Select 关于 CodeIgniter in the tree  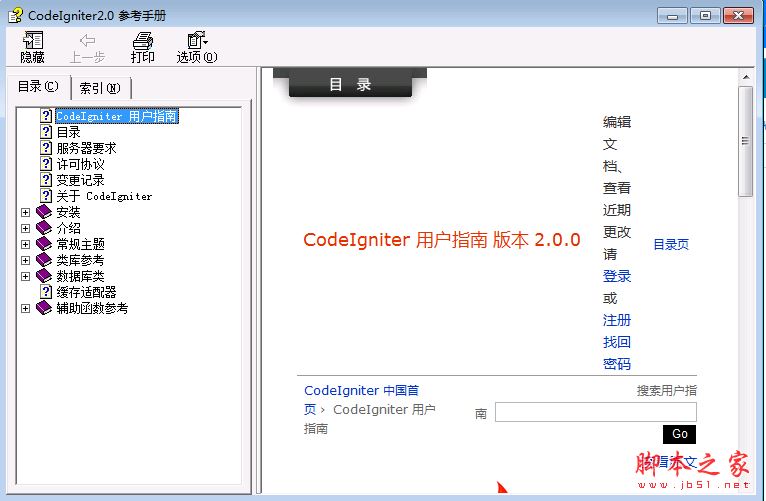[x=104, y=196]
